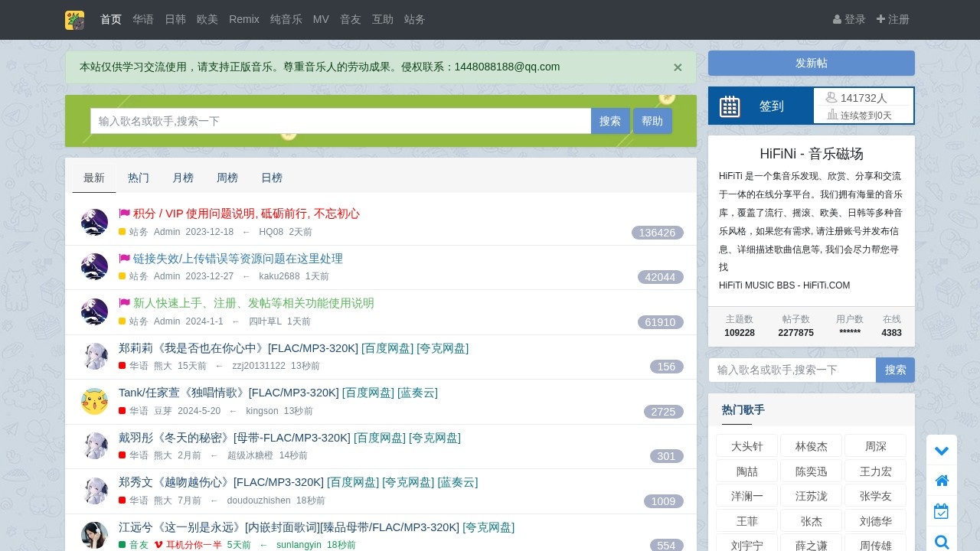The width and height of the screenshot is (980, 551).
Task: Switch to the 热门 tab
Action: point(139,178)
